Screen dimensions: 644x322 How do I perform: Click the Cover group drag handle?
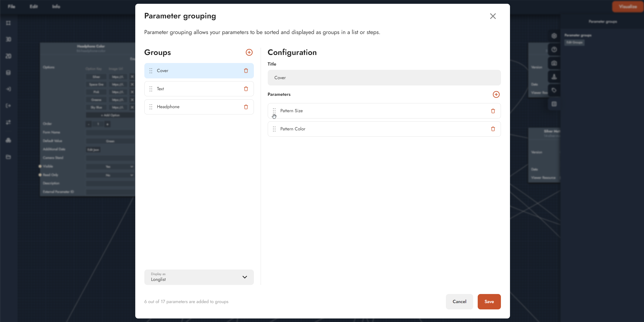click(x=151, y=71)
